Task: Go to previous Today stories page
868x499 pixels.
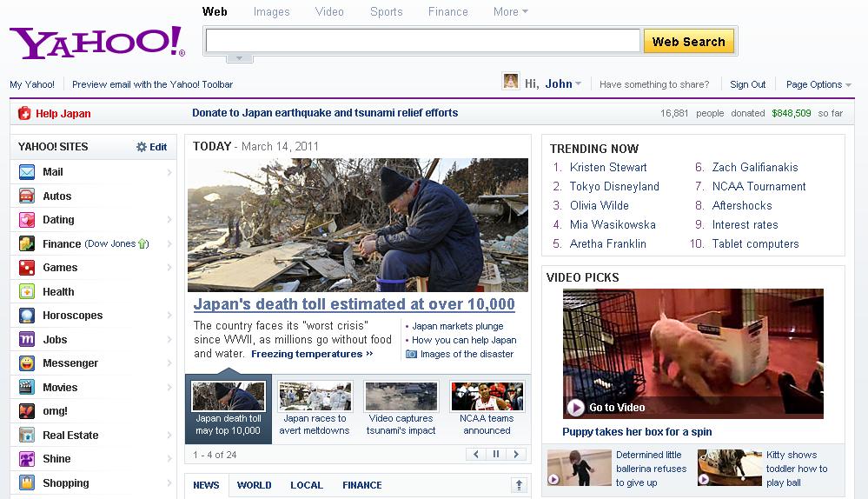Action: coord(476,454)
